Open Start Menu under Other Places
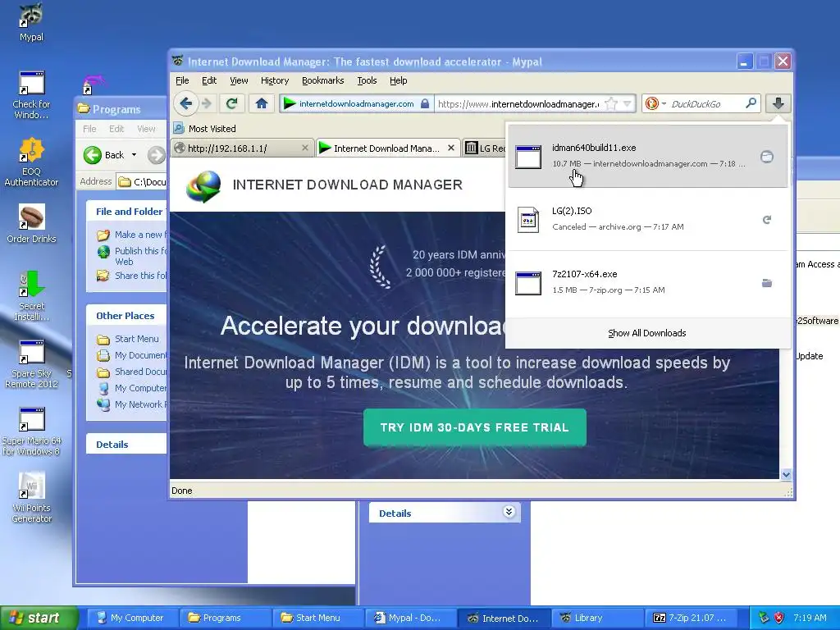This screenshot has width=840, height=630. tap(128, 339)
